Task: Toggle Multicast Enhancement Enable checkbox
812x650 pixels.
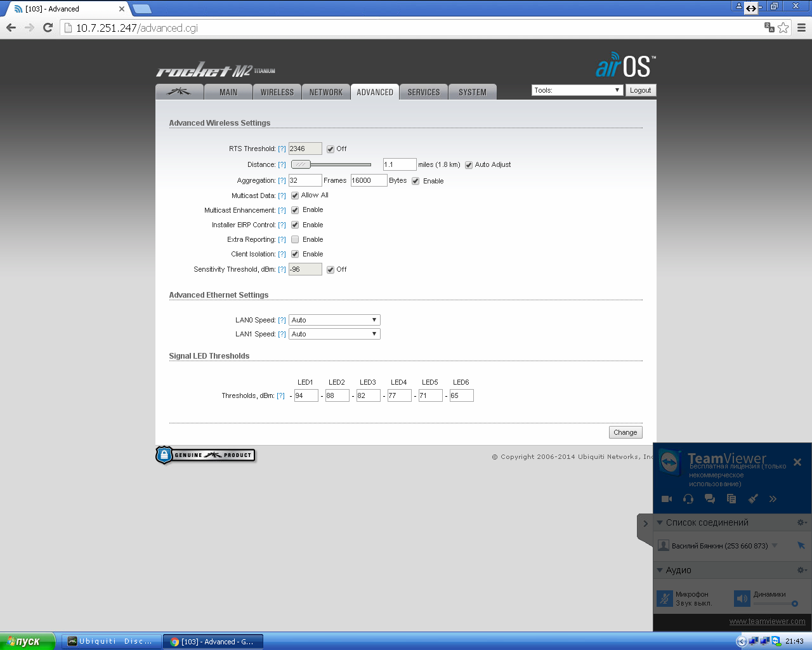Action: click(x=295, y=210)
